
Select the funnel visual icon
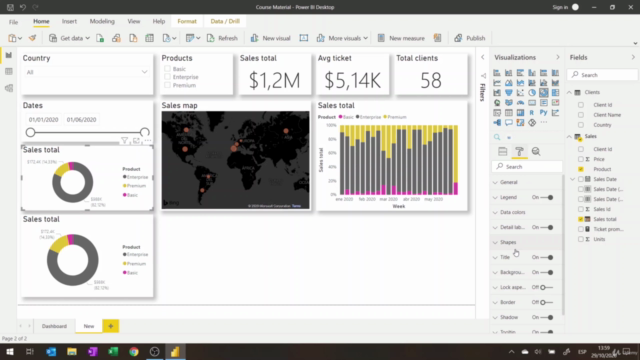coord(509,93)
